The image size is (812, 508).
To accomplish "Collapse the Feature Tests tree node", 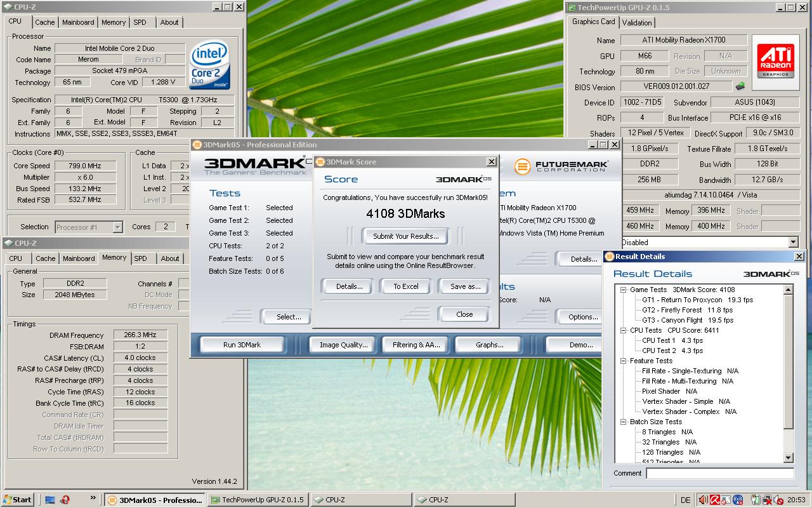I will point(623,361).
